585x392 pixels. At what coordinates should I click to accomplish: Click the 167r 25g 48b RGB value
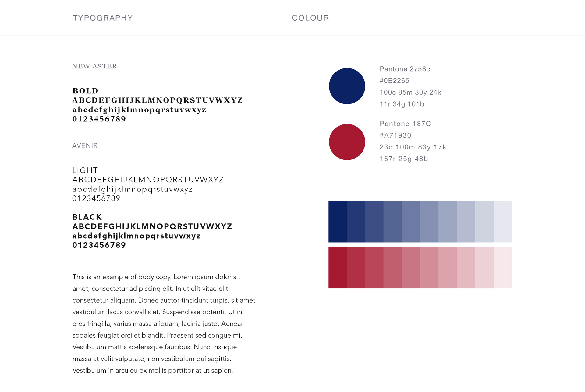(404, 159)
